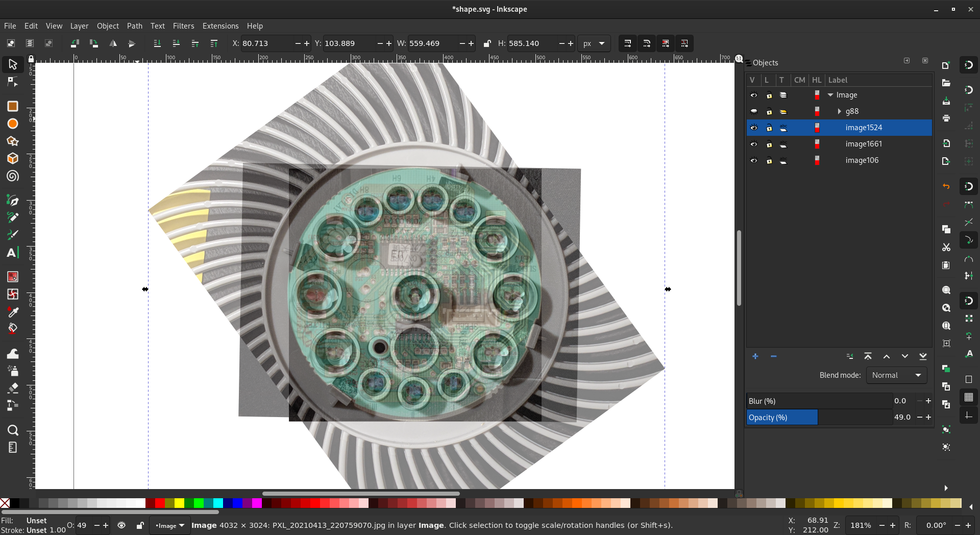The image size is (980, 535).
Task: Add a new layer with plus button
Action: pos(755,356)
